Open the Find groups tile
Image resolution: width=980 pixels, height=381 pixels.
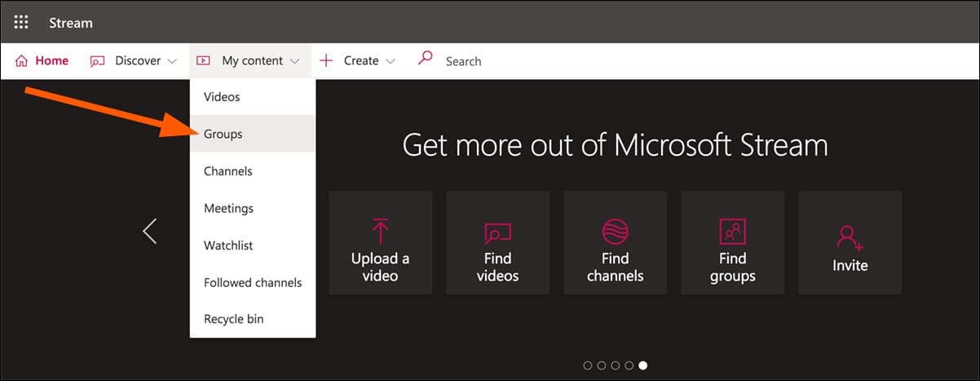(732, 242)
